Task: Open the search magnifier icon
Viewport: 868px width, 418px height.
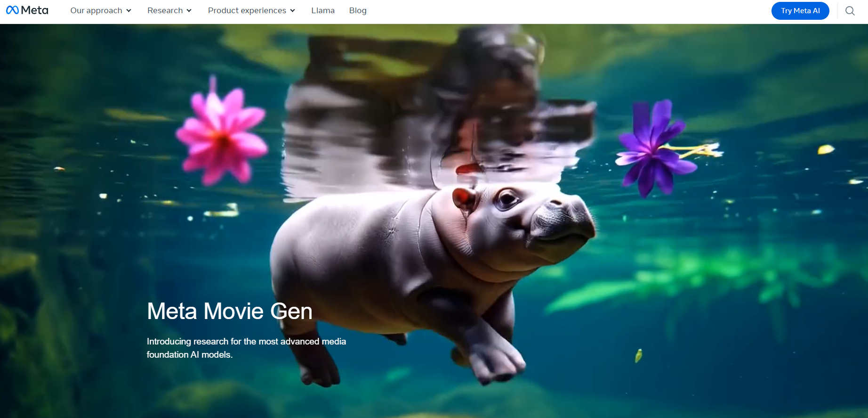Action: [850, 11]
